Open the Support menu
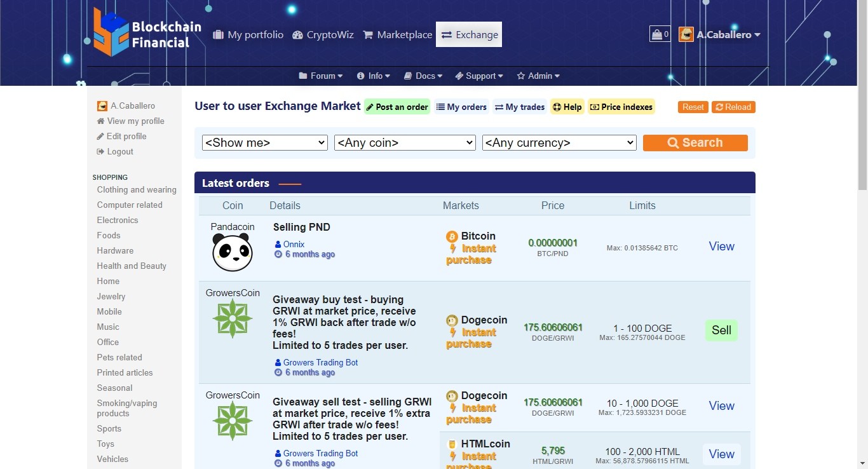The height and width of the screenshot is (469, 868). tap(479, 76)
